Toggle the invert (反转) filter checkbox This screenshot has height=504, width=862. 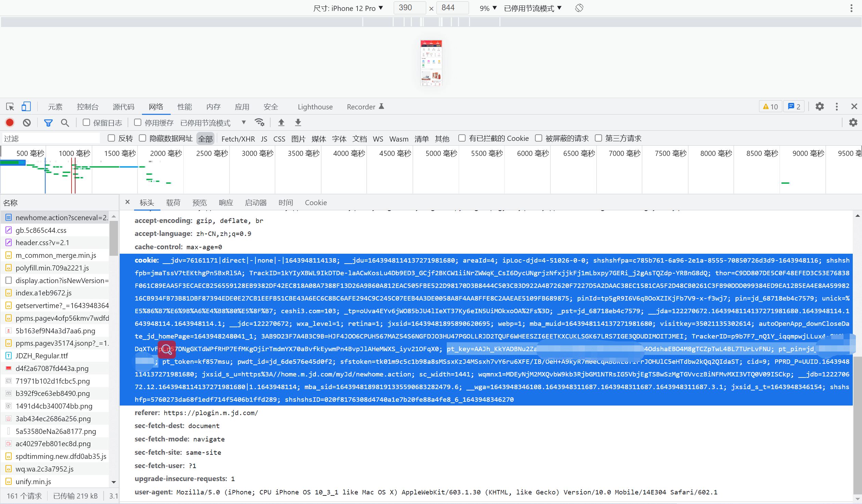coord(111,138)
